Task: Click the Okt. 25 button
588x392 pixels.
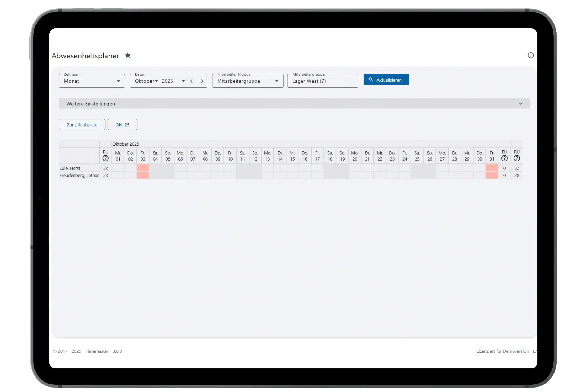Action: (x=122, y=125)
